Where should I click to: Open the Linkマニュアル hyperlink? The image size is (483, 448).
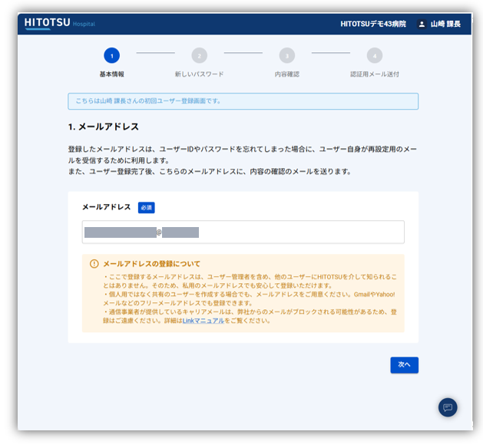[x=203, y=321]
